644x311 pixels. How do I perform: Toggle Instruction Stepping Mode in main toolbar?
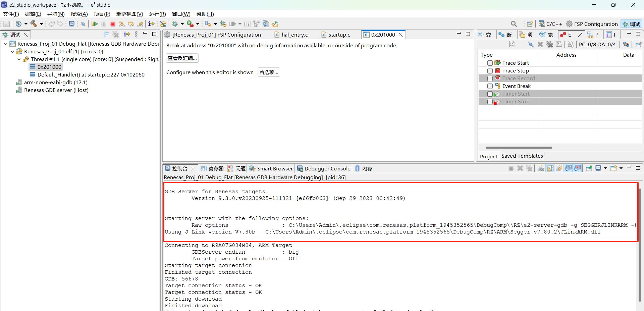[x=151, y=24]
